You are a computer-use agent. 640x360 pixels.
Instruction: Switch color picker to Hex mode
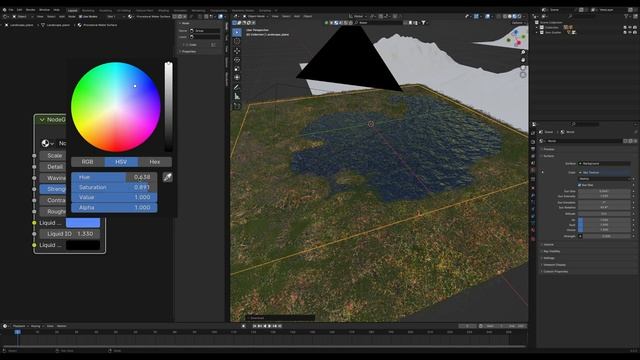click(x=155, y=162)
